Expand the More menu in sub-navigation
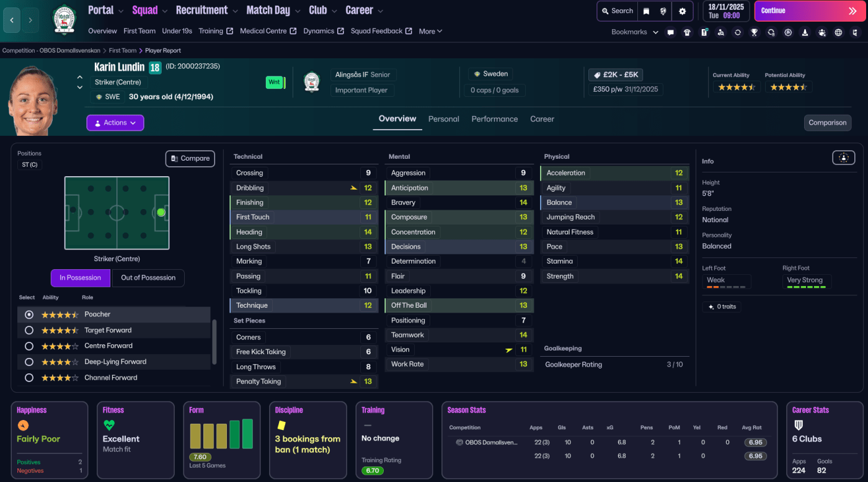868x482 pixels. coord(430,32)
